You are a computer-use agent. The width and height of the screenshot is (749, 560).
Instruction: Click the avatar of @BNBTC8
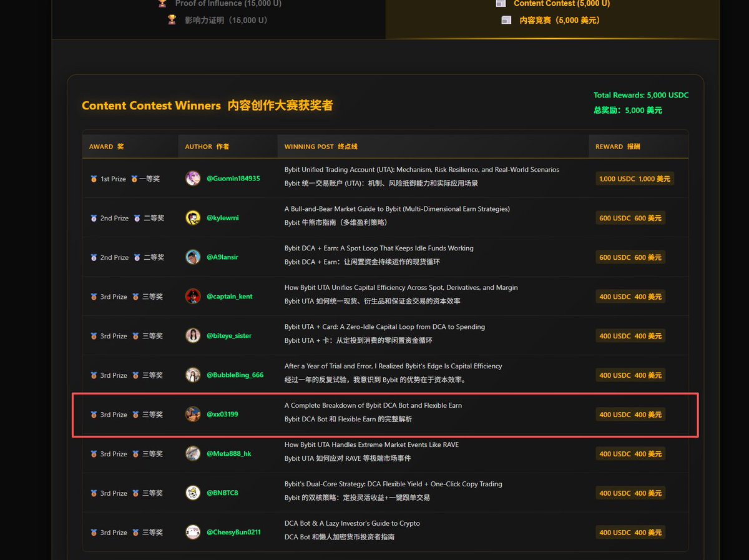(x=193, y=493)
